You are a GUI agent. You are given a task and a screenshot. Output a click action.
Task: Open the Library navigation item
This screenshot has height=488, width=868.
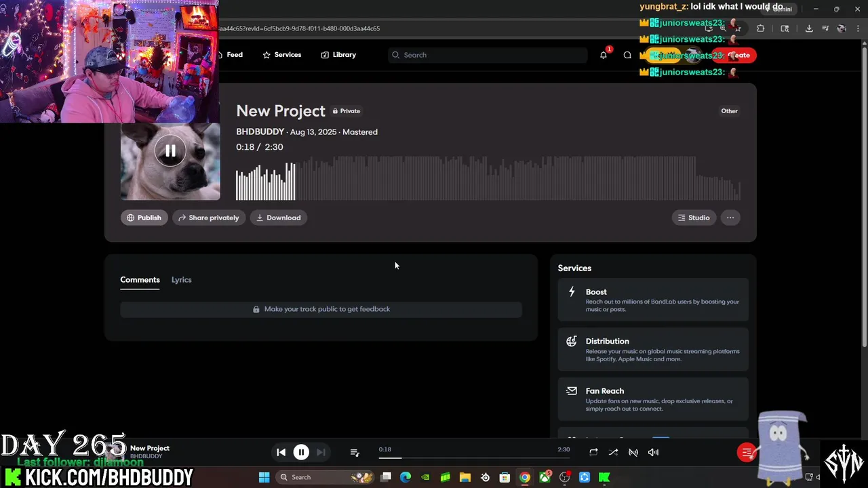click(x=338, y=55)
